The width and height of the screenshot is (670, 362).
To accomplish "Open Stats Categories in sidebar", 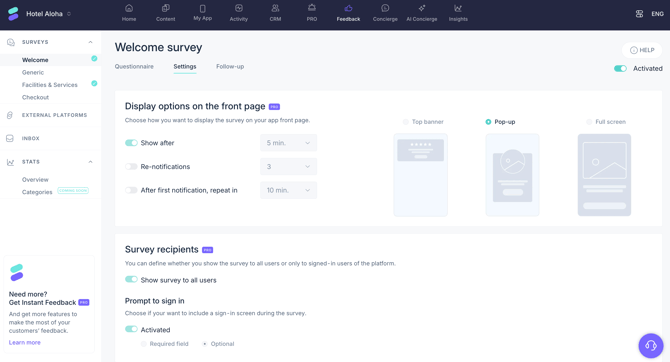I will (37, 192).
